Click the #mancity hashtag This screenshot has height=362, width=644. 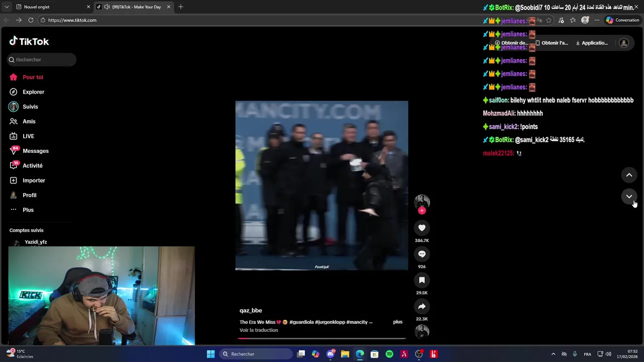coord(357,322)
